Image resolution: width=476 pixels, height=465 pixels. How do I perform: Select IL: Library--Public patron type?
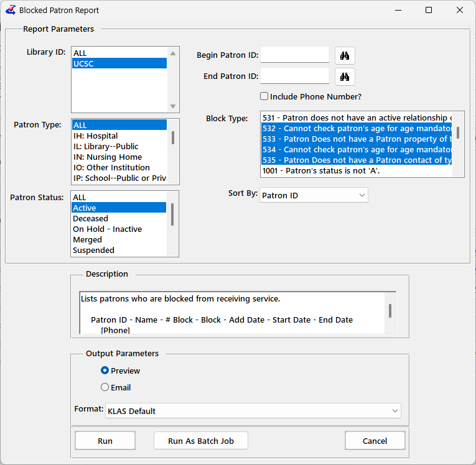119,146
